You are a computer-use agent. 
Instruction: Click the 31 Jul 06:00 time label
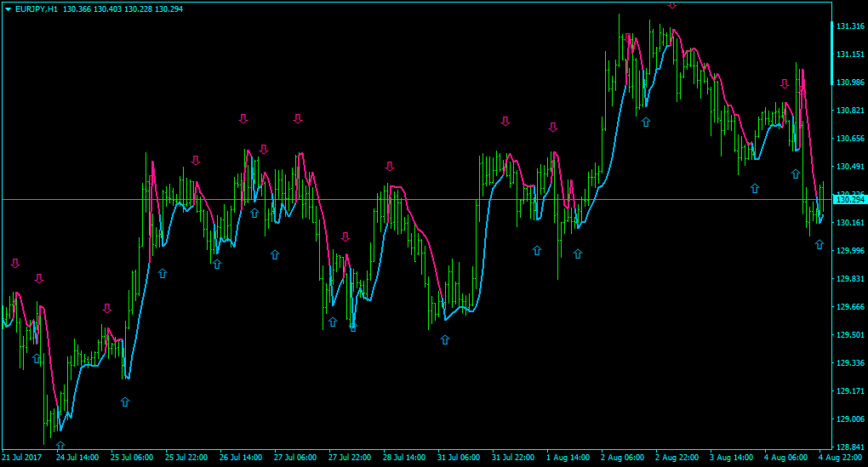point(459,458)
